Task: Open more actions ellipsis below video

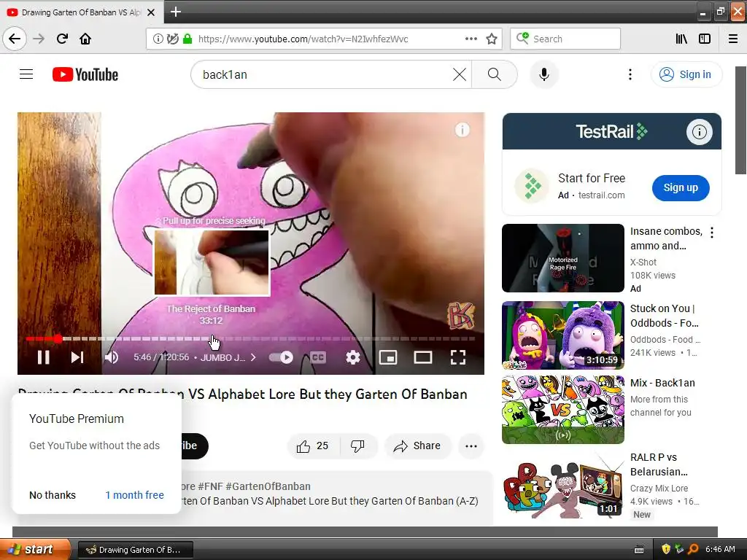Action: point(471,446)
